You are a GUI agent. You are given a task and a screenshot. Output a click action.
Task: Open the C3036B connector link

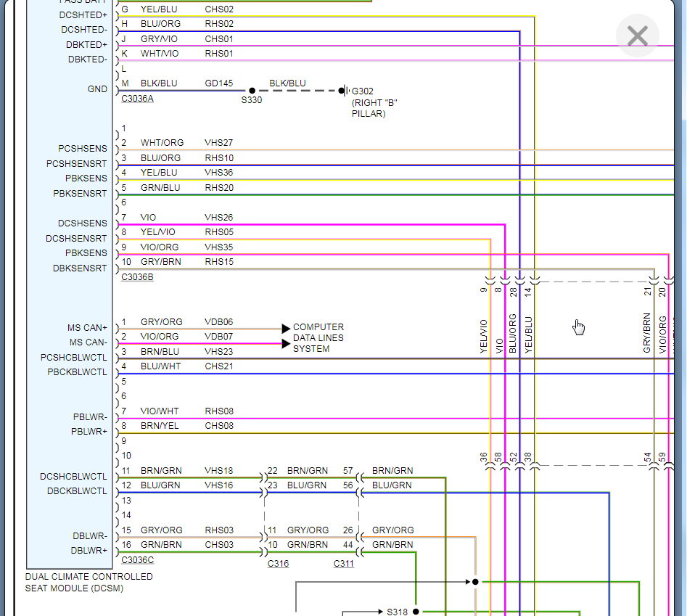pyautogui.click(x=137, y=277)
